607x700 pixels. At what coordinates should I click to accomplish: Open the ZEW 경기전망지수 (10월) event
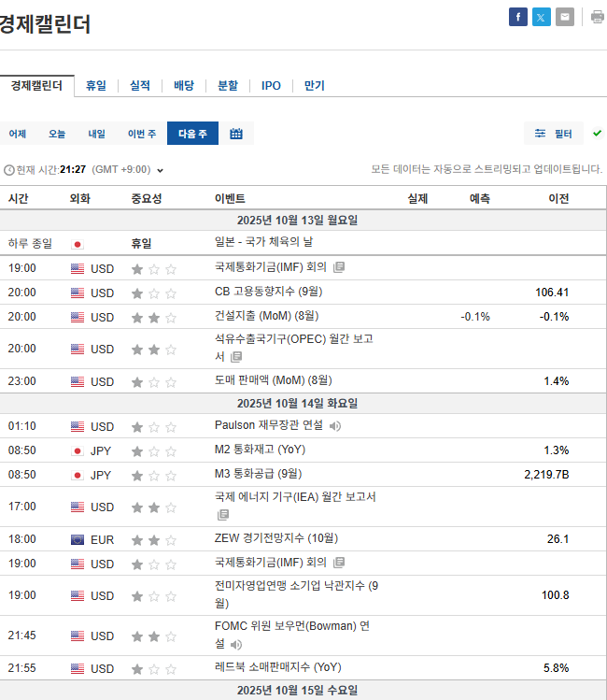(276, 539)
